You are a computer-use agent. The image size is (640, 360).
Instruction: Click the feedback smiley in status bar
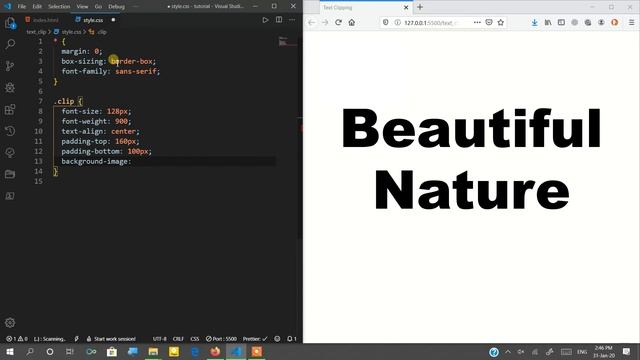coord(278,339)
